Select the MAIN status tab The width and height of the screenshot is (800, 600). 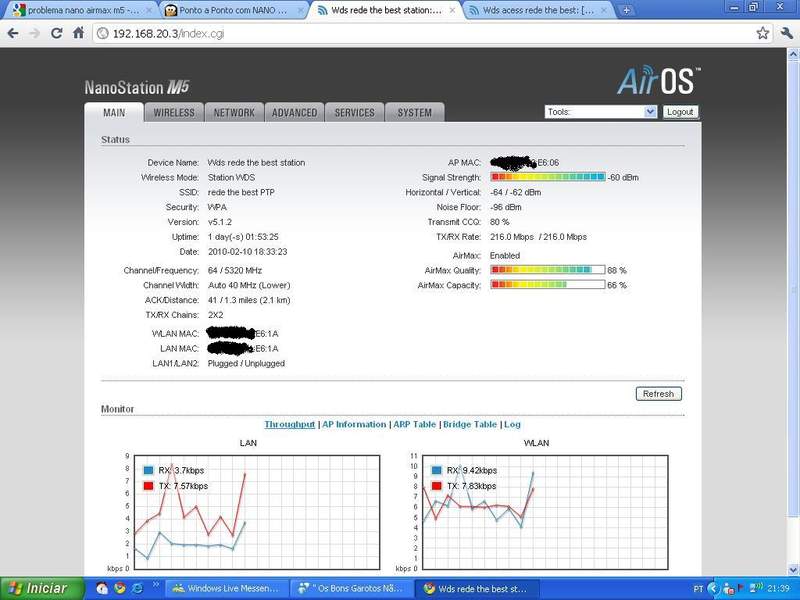point(114,112)
